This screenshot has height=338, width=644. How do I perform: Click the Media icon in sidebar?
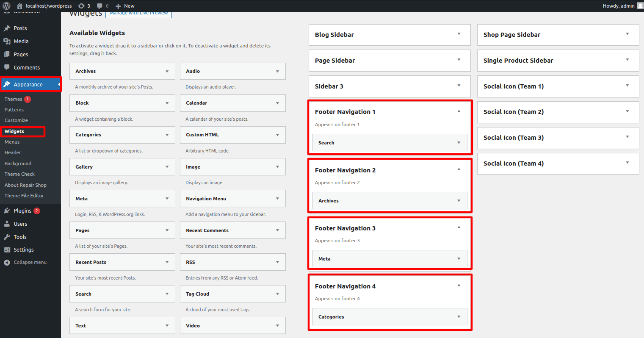coord(7,42)
